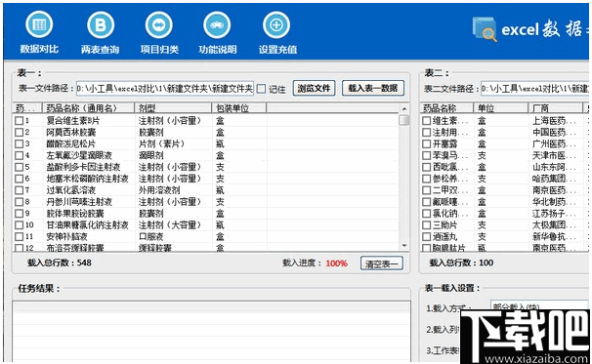Sort by 包装单位 column header
Viewport: 592px width, 364px height.
click(239, 108)
